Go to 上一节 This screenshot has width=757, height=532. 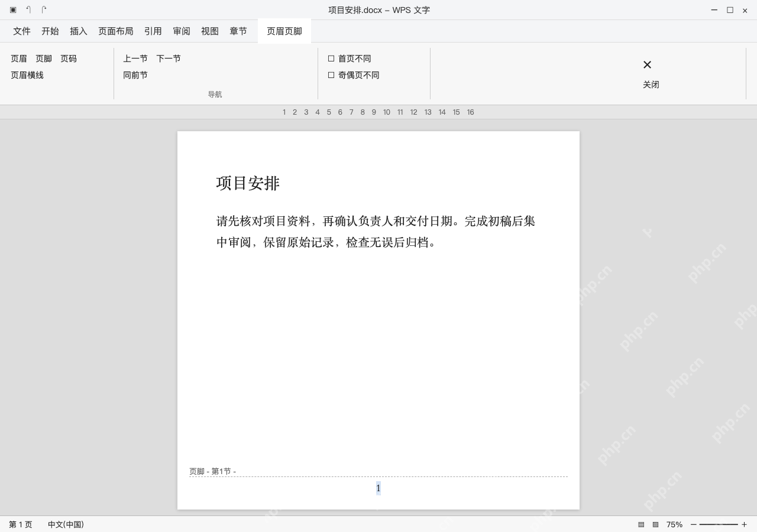point(135,59)
